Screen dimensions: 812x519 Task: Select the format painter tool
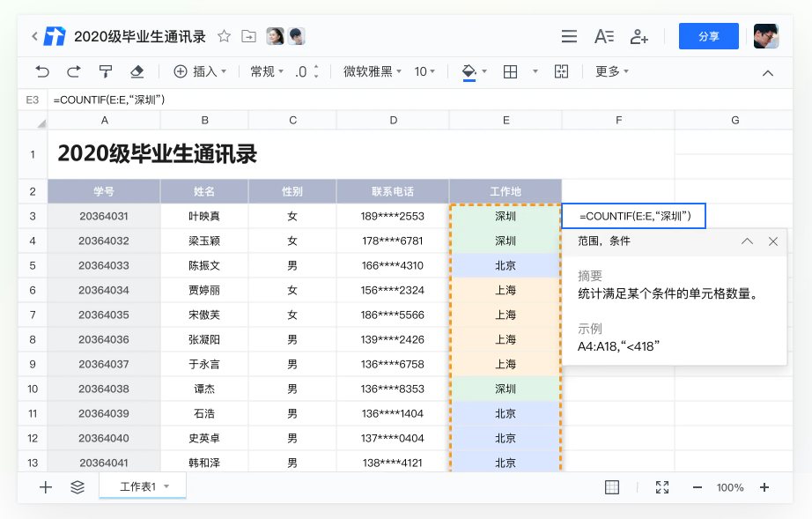tap(105, 71)
